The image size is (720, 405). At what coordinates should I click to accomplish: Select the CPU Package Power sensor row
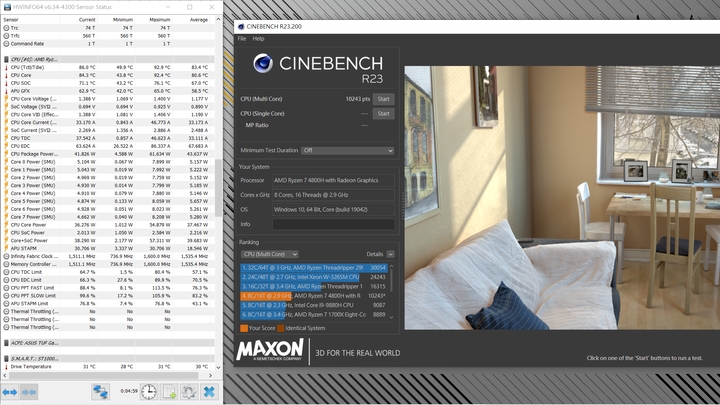[108, 154]
